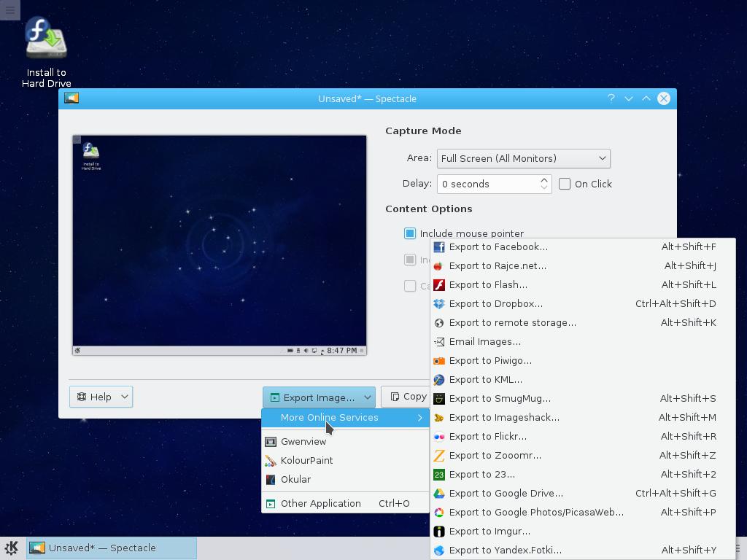Click the Flickr two-dot icon
The width and height of the screenshot is (747, 560).
[x=438, y=437]
